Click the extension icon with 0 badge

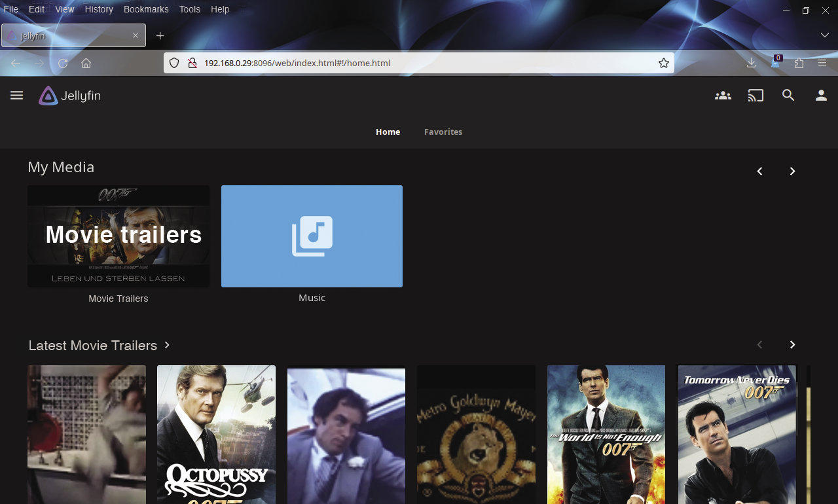(x=775, y=62)
